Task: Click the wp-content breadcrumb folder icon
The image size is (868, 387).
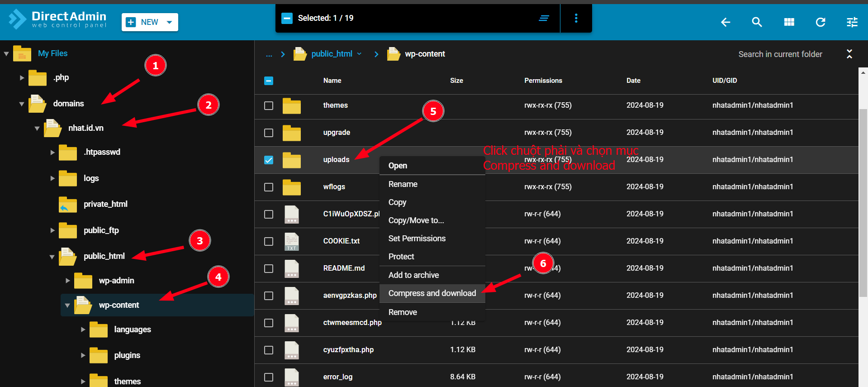Action: coord(394,54)
